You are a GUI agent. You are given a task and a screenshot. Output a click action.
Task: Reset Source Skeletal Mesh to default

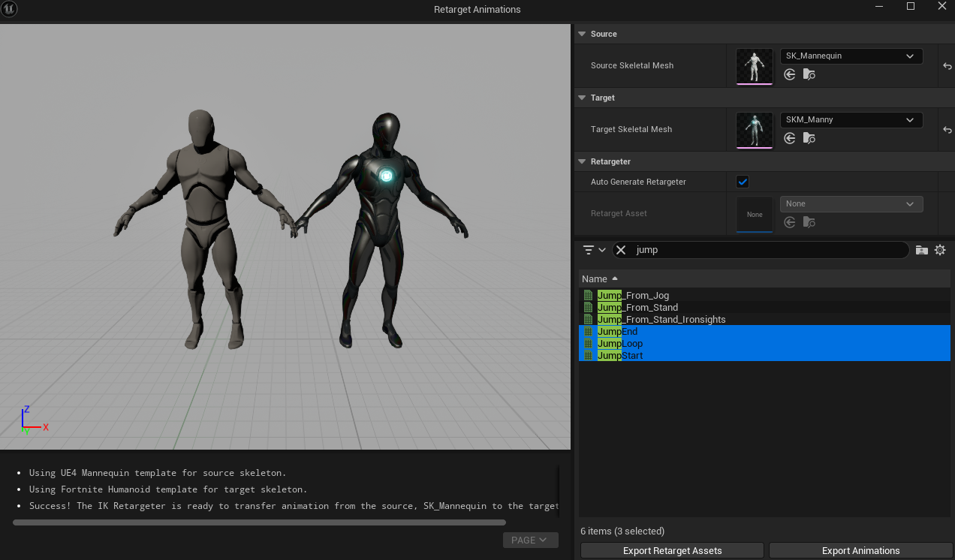947,66
